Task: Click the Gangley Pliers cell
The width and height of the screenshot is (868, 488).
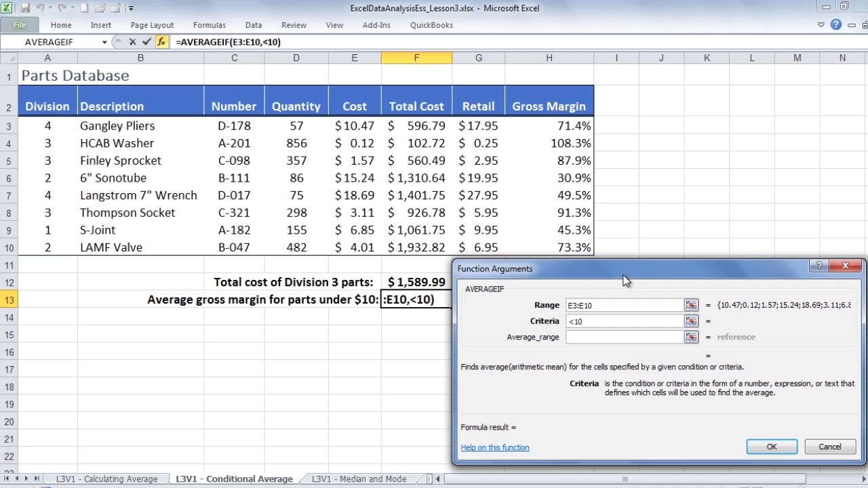Action: pos(140,126)
